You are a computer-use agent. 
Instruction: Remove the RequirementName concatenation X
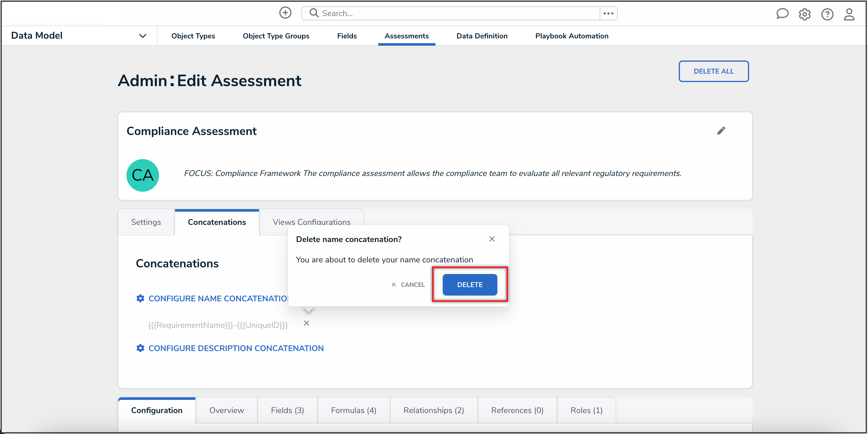click(x=306, y=323)
